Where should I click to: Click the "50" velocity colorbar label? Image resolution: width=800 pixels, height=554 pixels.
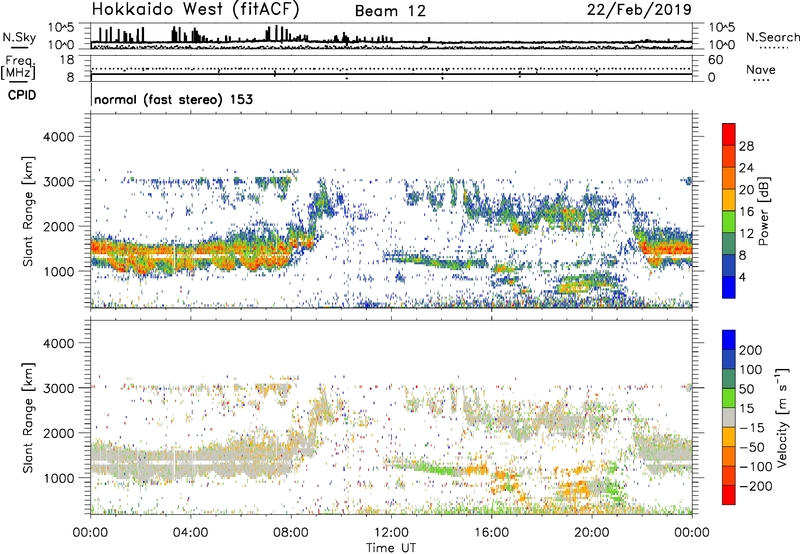746,389
